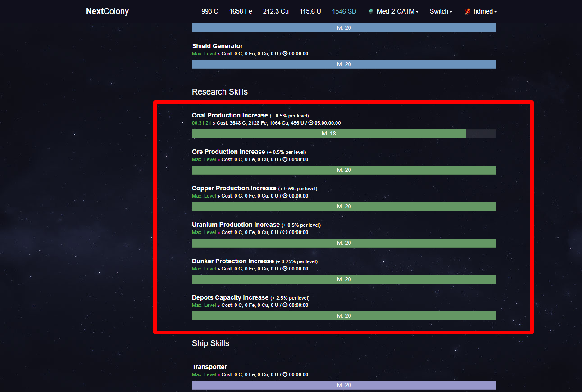Expand the Switch dropdown menu
Image resolution: width=582 pixels, height=392 pixels.
(441, 11)
